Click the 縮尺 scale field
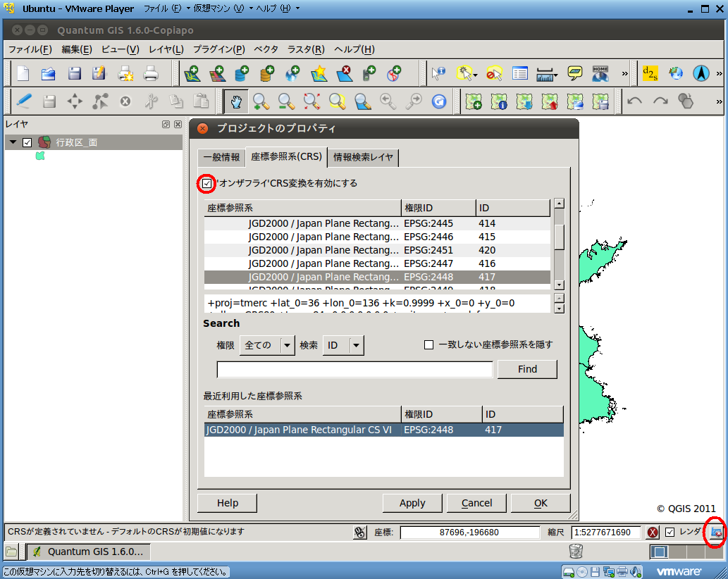728x579 pixels. [x=606, y=532]
